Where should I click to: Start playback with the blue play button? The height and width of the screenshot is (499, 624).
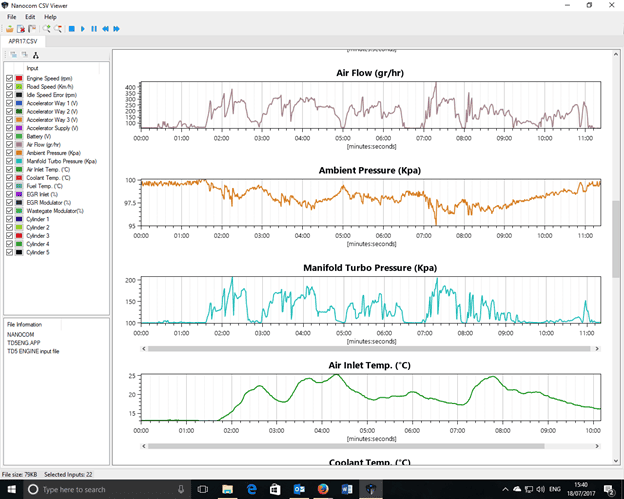[x=83, y=29]
